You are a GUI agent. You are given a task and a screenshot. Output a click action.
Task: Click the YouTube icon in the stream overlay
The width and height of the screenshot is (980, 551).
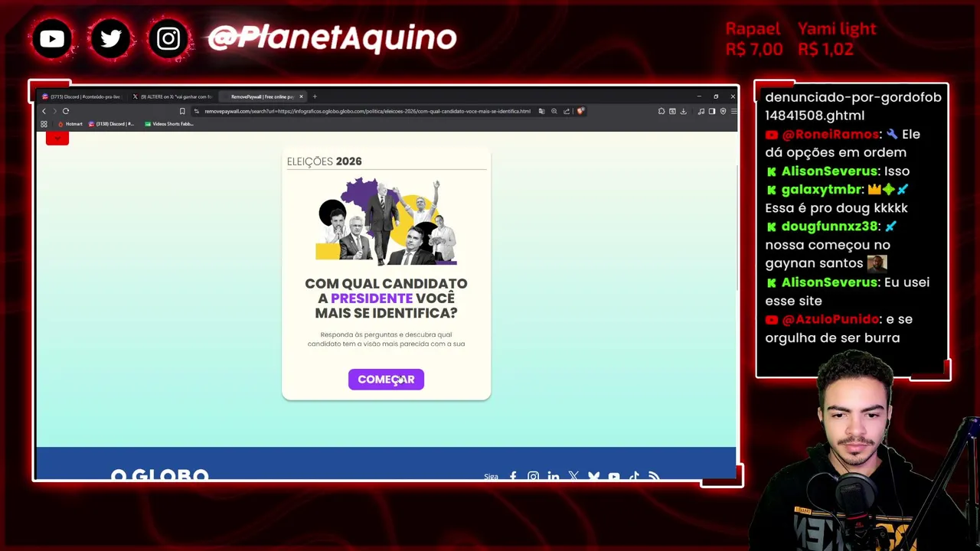pos(52,38)
